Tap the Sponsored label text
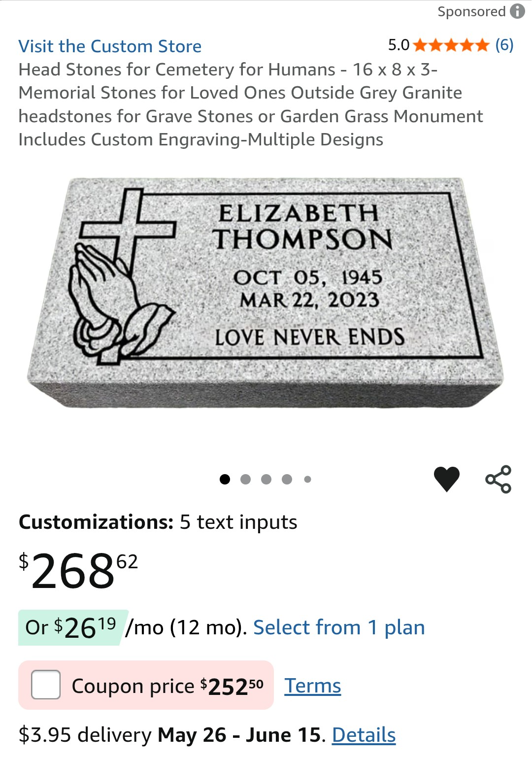532x759 pixels. (x=471, y=11)
